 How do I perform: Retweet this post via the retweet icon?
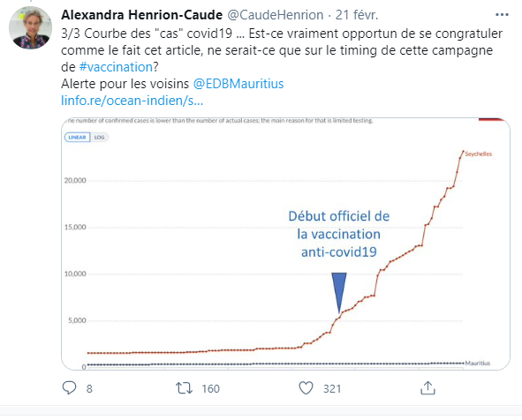184,388
